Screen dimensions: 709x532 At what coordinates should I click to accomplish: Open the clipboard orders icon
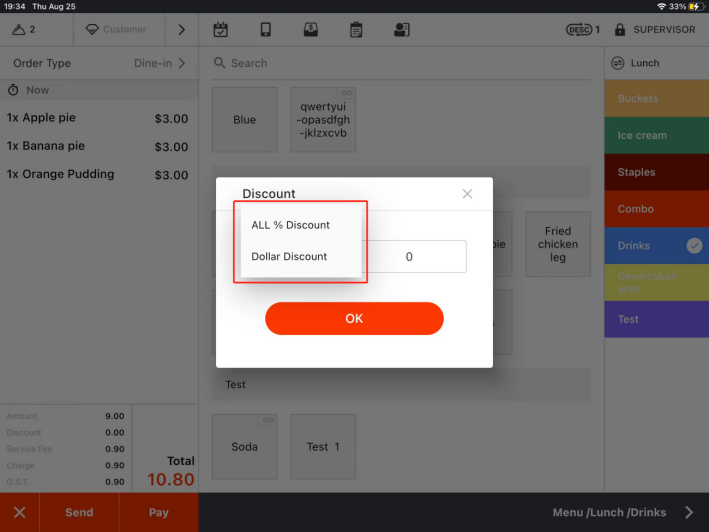(356, 30)
